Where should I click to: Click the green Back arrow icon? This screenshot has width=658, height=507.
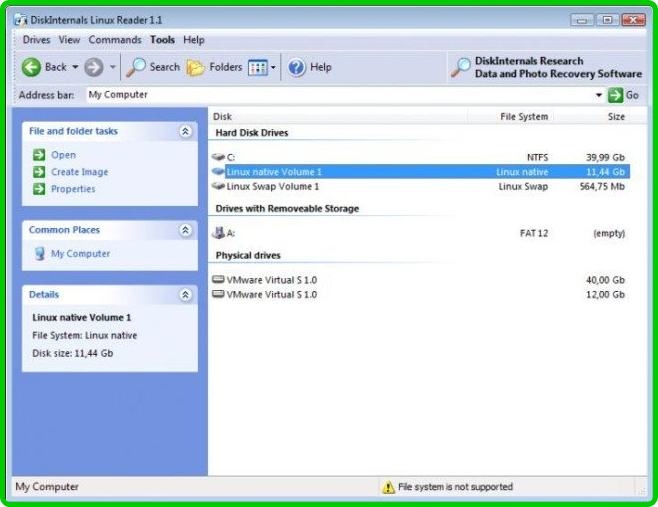click(x=31, y=67)
